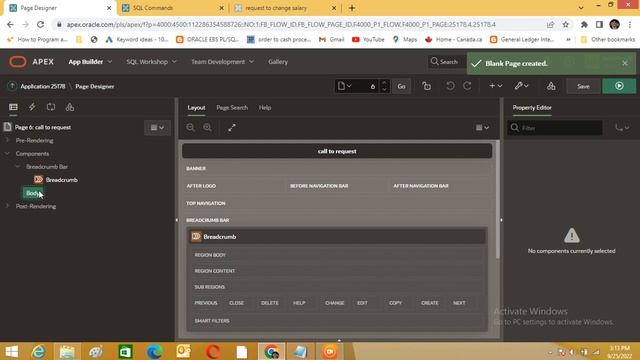Open the Rendering tree tab icon

[x=13, y=107]
